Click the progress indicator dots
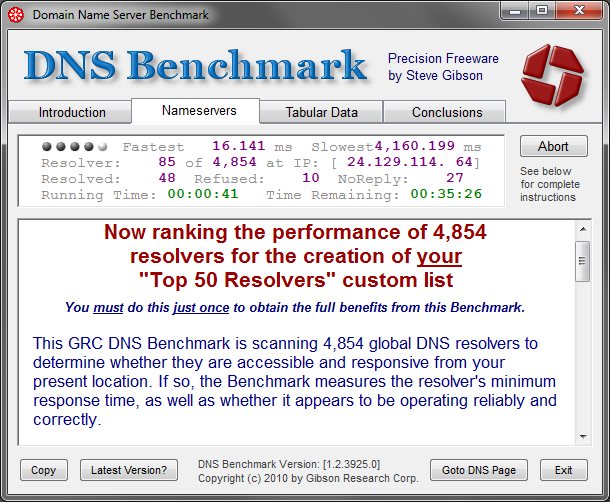The height and width of the screenshot is (502, 610). coord(74,146)
